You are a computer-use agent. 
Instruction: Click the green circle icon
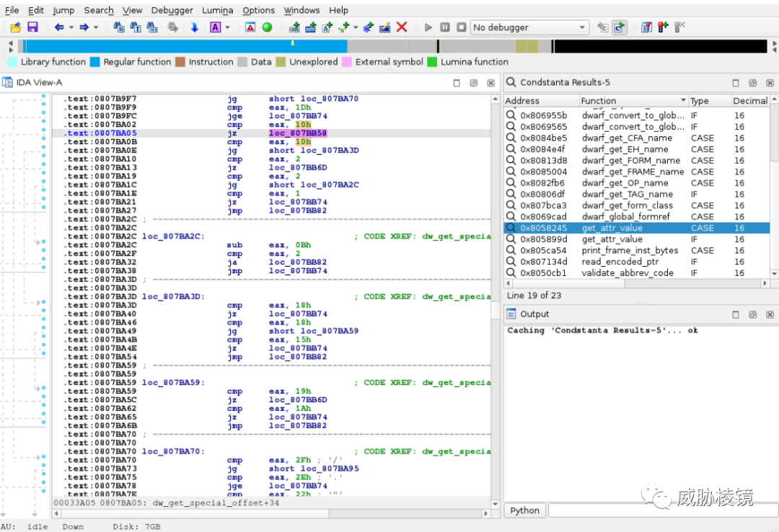(x=268, y=27)
